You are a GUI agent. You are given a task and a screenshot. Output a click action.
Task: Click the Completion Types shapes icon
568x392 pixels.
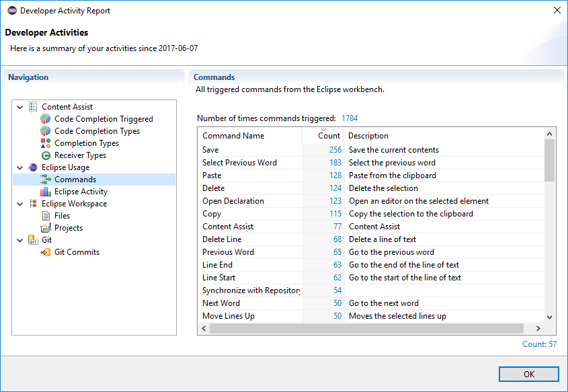pyautogui.click(x=46, y=143)
